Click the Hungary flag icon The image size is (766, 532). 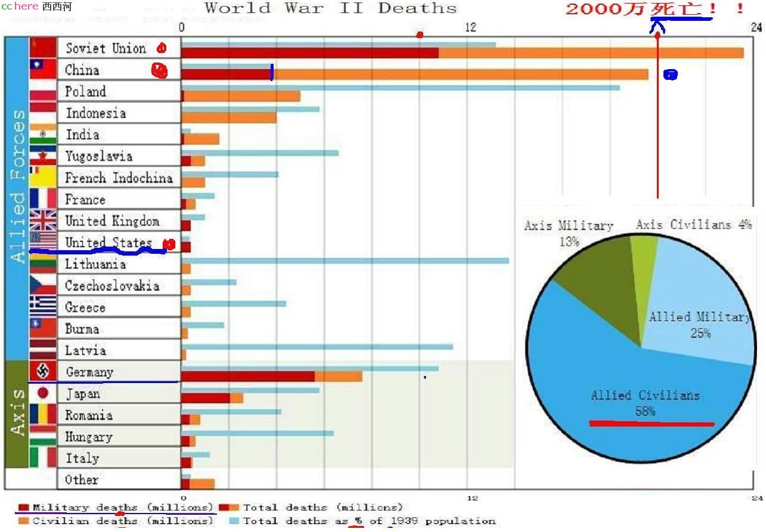pos(43,436)
